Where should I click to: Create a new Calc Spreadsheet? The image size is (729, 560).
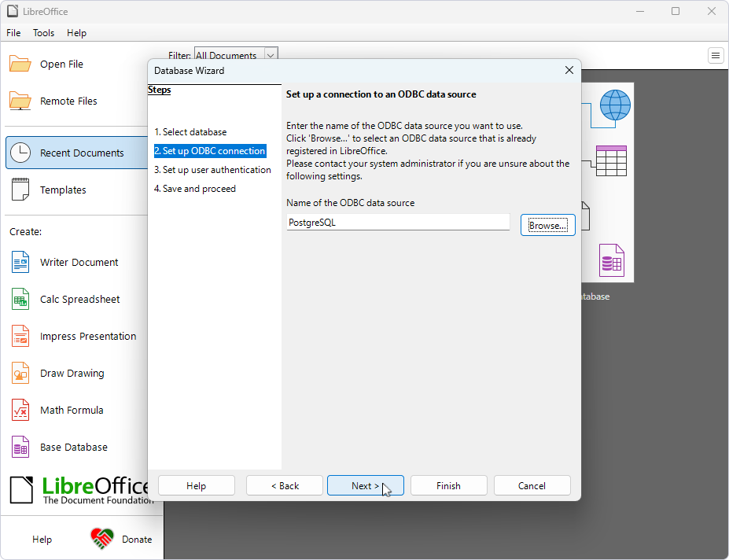coord(79,300)
